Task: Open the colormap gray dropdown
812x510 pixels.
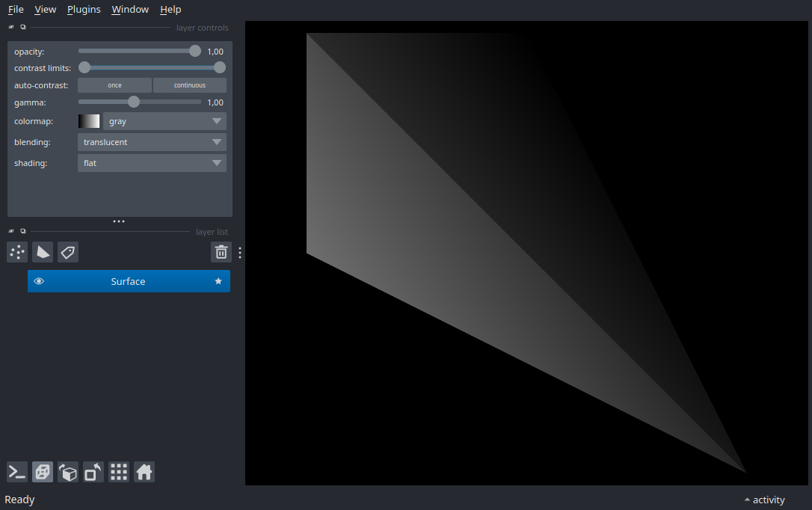Action: click(164, 121)
